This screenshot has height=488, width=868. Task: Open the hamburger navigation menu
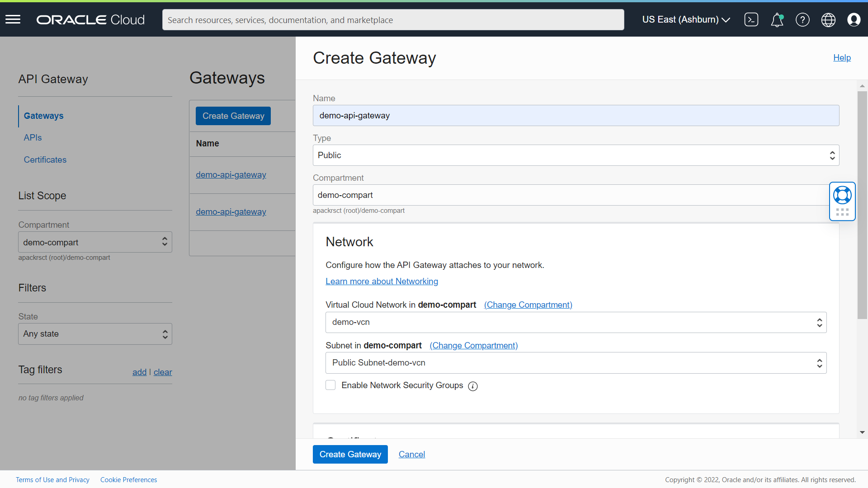[13, 19]
